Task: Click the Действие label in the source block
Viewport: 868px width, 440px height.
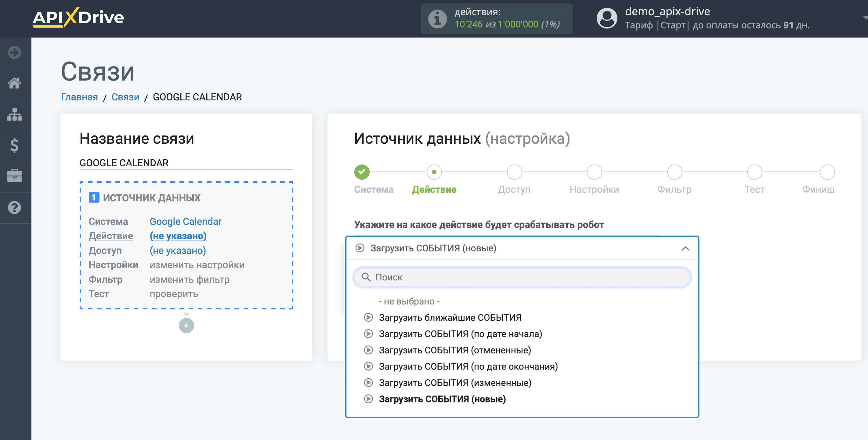Action: coord(110,236)
